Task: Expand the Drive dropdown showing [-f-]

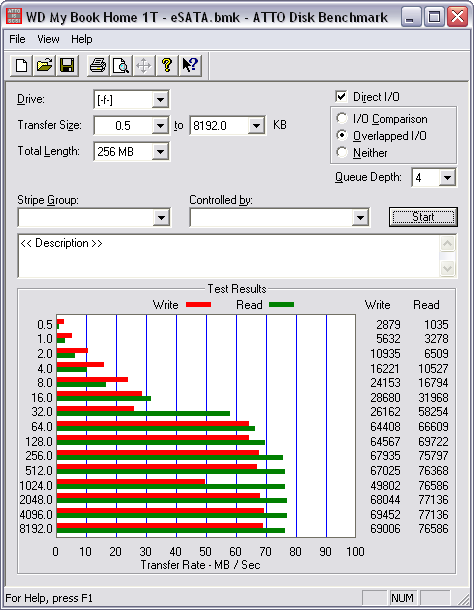Action: pos(160,100)
